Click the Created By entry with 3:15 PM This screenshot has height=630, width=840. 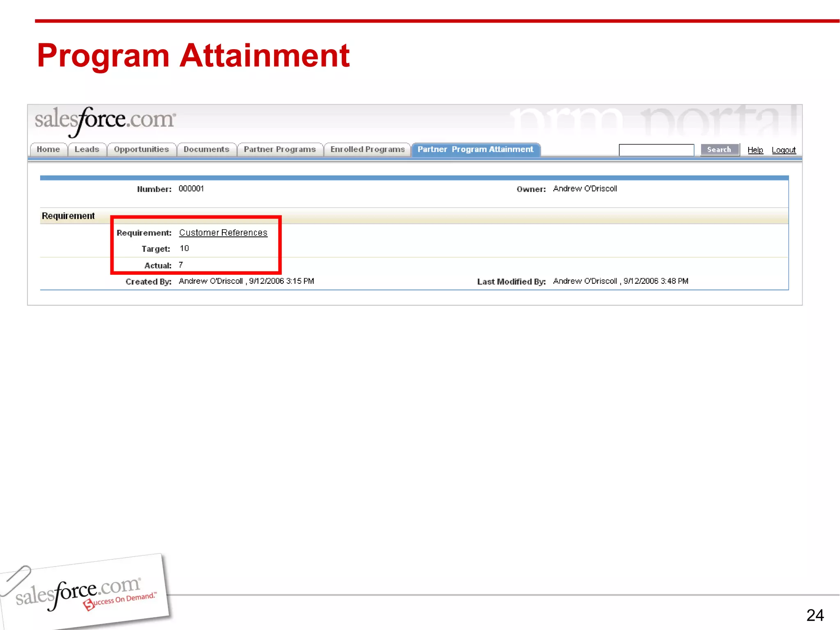(247, 281)
